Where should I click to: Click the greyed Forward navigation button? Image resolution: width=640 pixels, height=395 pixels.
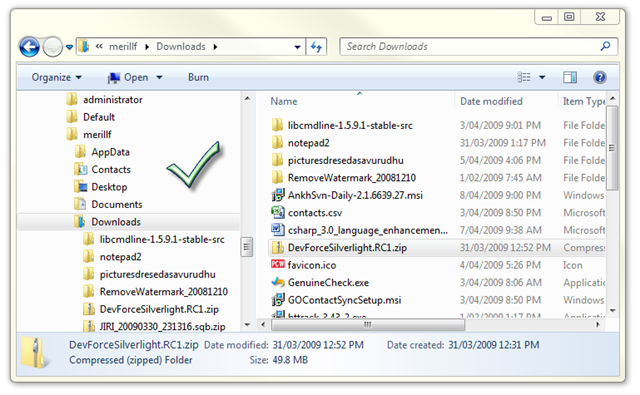pos(53,47)
